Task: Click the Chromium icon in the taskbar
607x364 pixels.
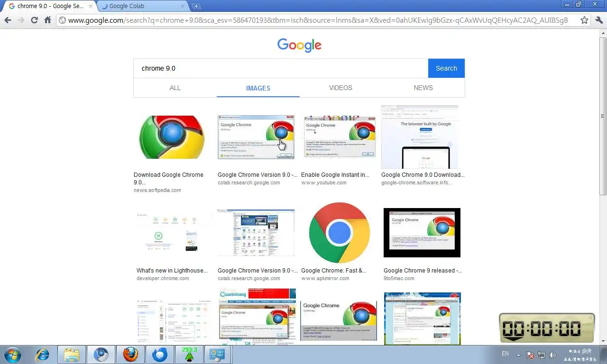Action: [101, 354]
